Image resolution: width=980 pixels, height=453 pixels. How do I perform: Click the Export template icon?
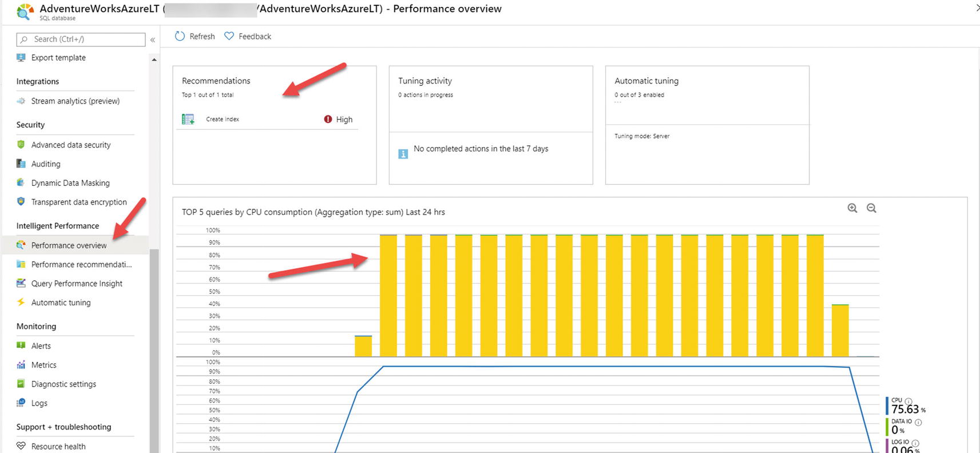click(x=21, y=57)
